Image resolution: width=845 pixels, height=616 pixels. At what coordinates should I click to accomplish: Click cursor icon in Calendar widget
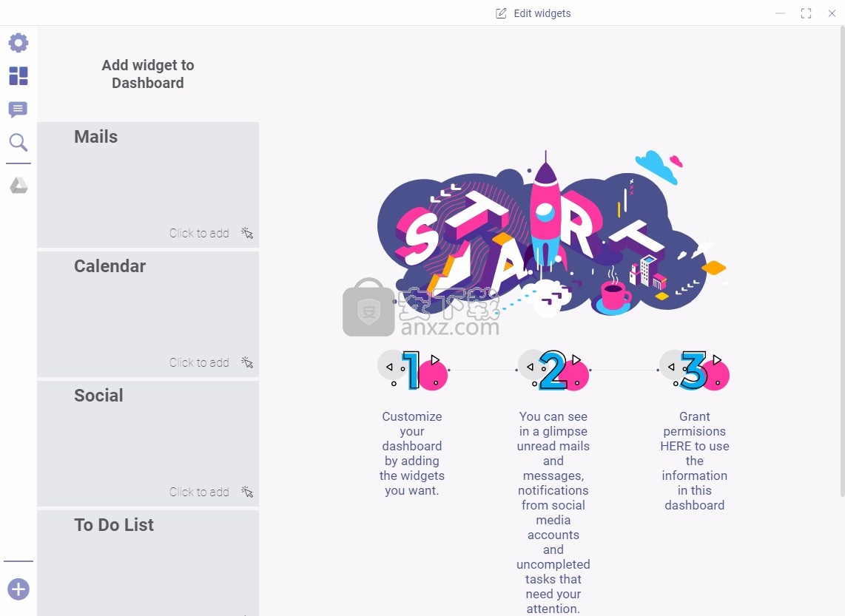(247, 362)
